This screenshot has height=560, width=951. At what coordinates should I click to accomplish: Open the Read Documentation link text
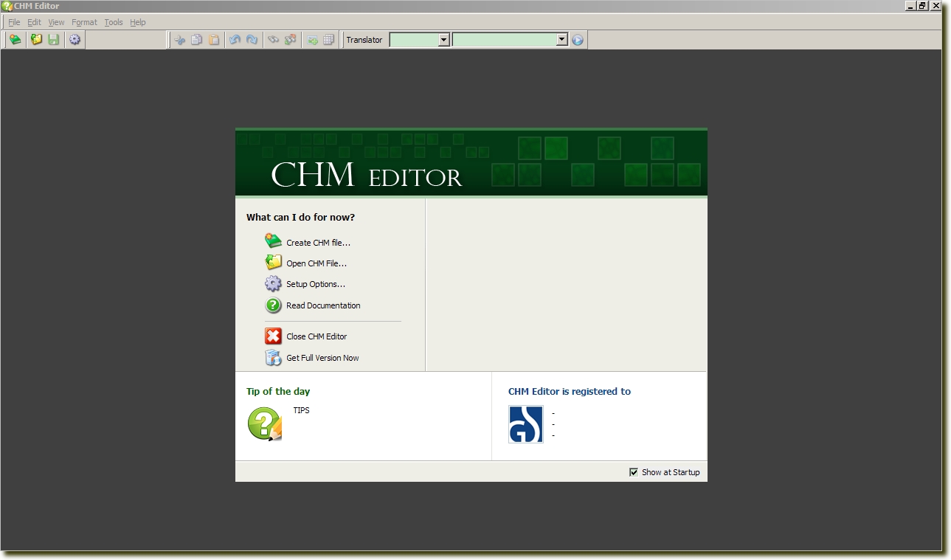[x=323, y=305]
